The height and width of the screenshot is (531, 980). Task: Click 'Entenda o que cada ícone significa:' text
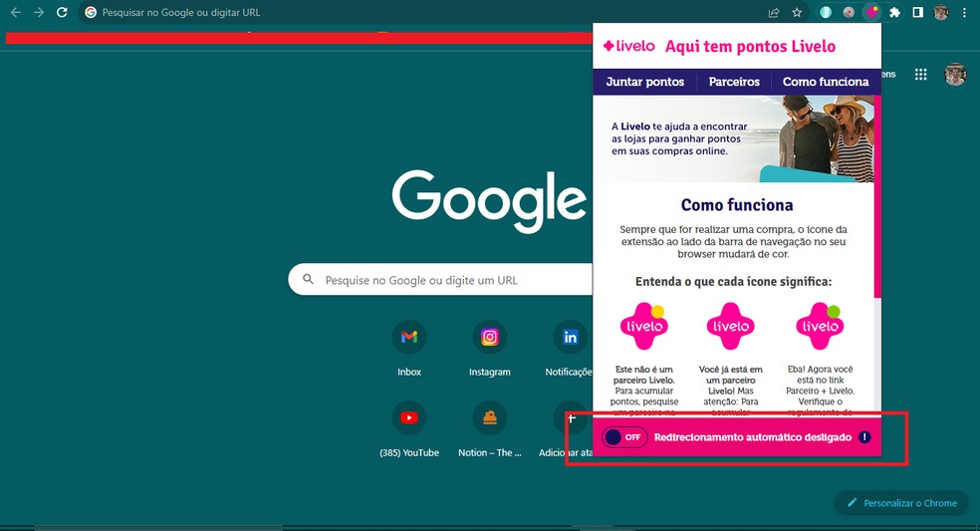click(733, 282)
